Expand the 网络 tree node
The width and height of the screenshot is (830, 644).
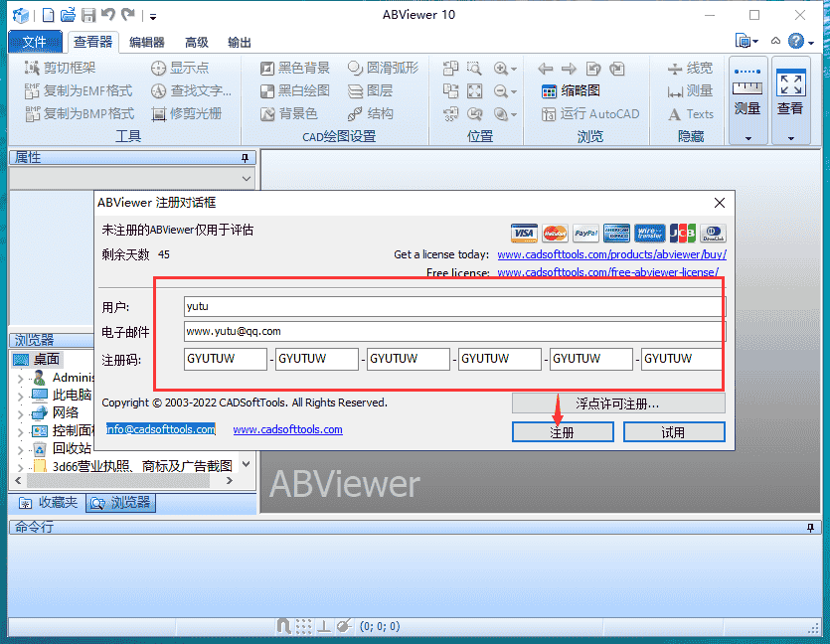coord(20,413)
